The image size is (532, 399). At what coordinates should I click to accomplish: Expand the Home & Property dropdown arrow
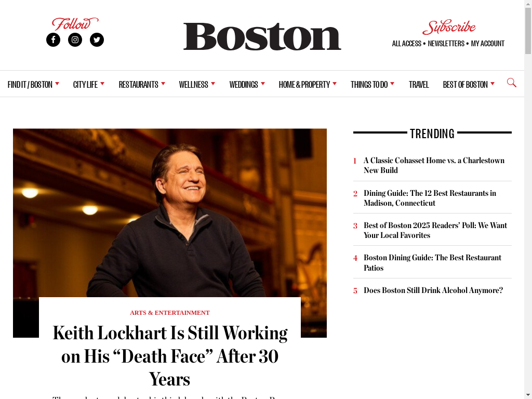coord(335,84)
